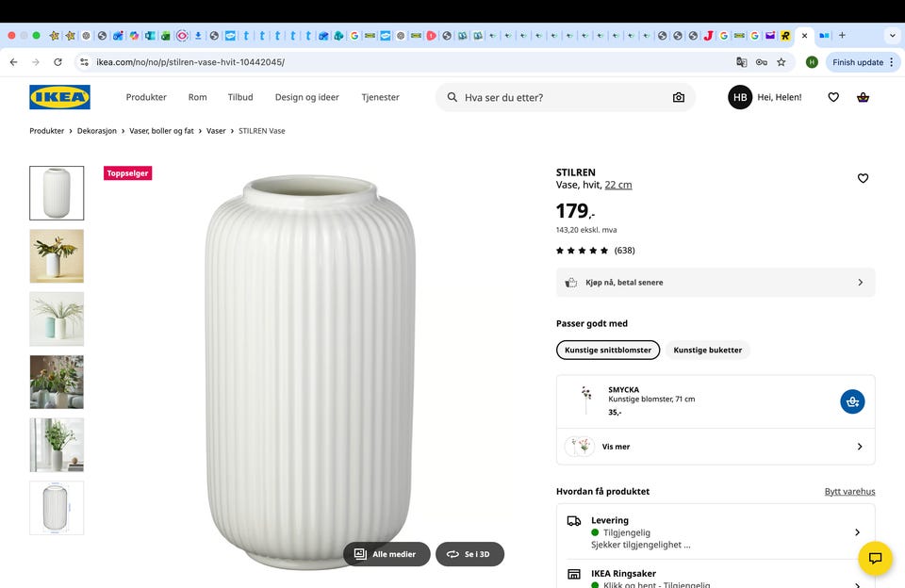Open the 638 reviews rating

[595, 251]
